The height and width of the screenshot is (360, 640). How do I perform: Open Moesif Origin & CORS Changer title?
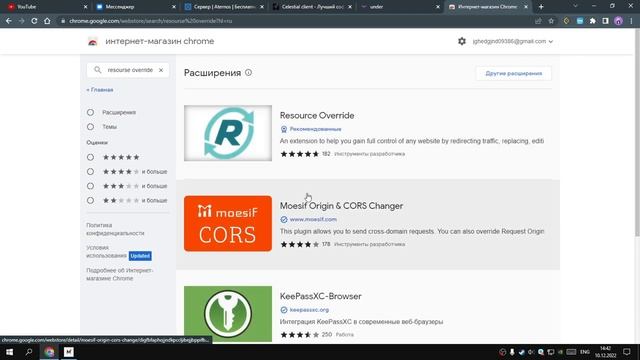click(x=341, y=206)
